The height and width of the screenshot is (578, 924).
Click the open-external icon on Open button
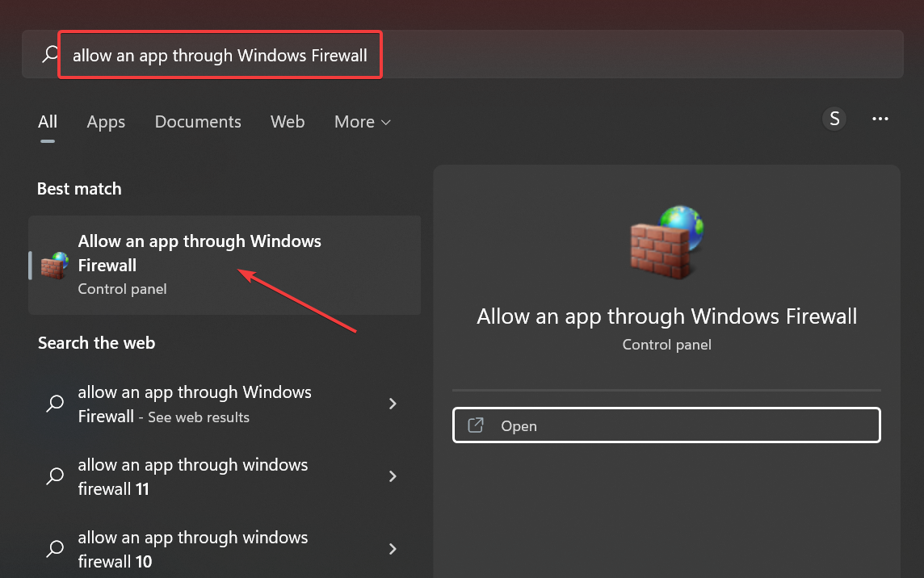point(476,425)
